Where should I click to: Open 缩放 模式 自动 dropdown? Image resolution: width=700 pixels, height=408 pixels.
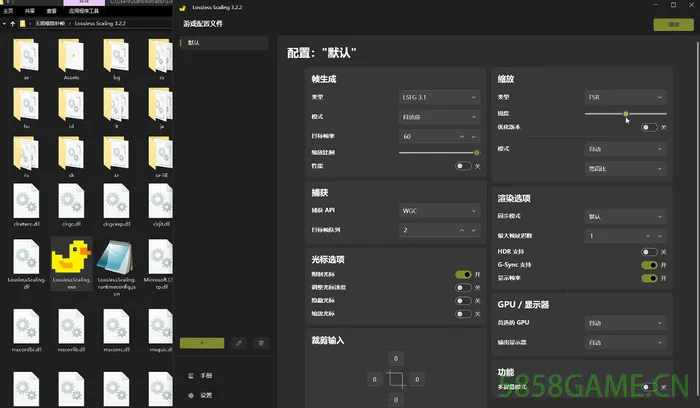pos(625,149)
